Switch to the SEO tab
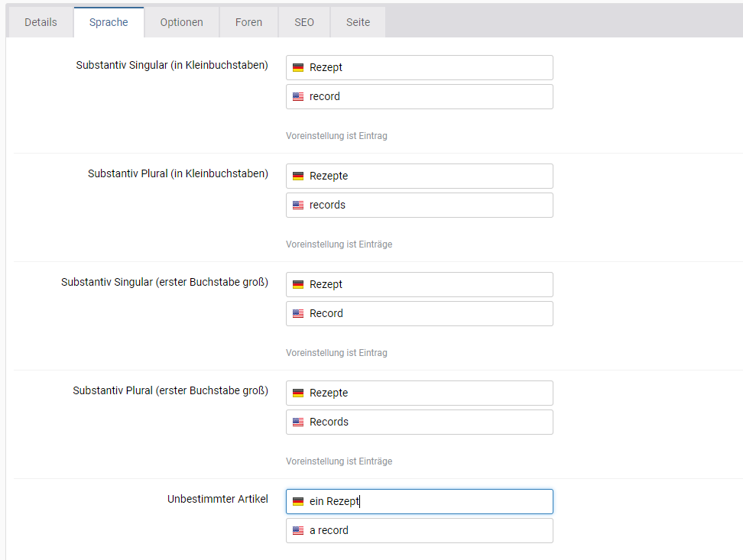 (303, 22)
